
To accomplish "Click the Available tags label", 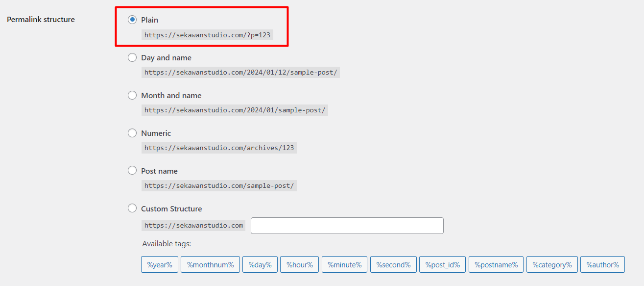I will (167, 244).
